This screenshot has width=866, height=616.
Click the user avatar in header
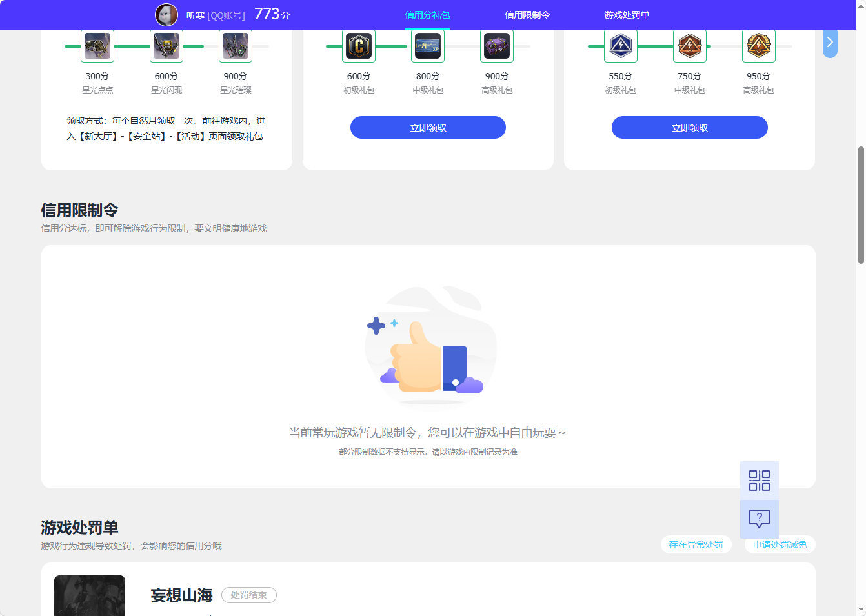[x=166, y=15]
